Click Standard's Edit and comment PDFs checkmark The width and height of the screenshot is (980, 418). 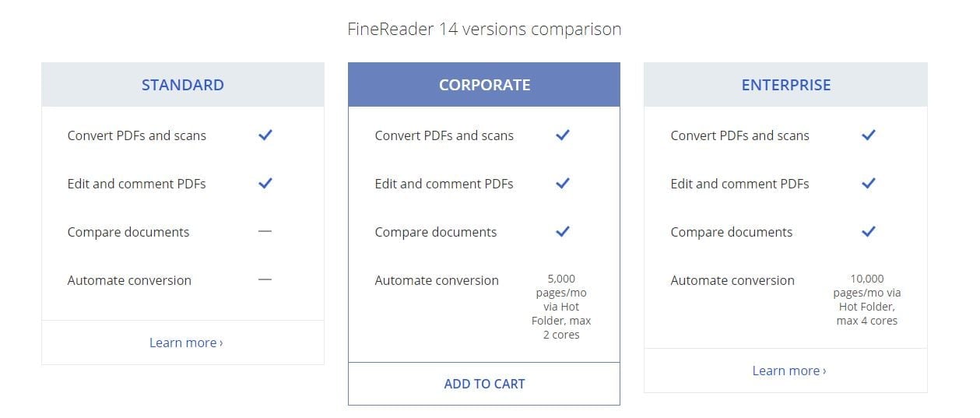pyautogui.click(x=265, y=184)
